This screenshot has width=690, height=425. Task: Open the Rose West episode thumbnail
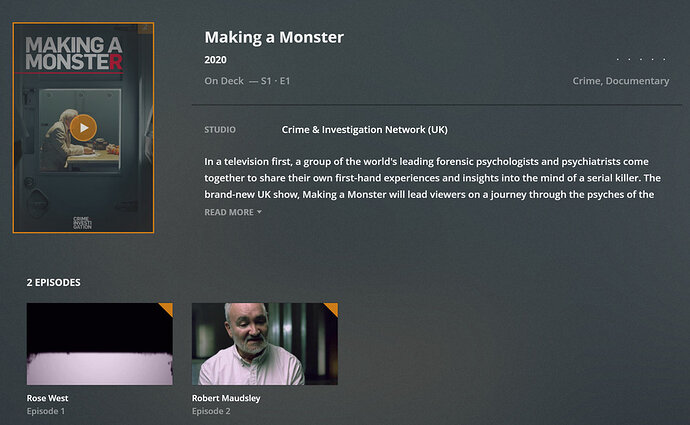pyautogui.click(x=99, y=344)
